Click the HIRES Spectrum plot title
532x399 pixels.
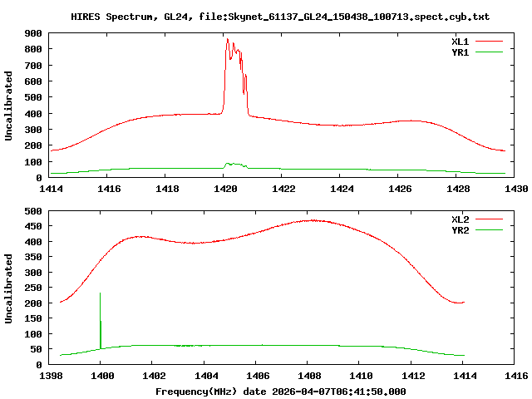(280, 17)
